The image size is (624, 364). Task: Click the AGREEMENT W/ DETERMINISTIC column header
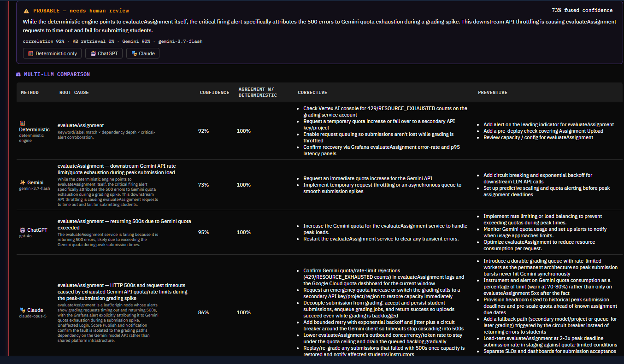tap(258, 92)
